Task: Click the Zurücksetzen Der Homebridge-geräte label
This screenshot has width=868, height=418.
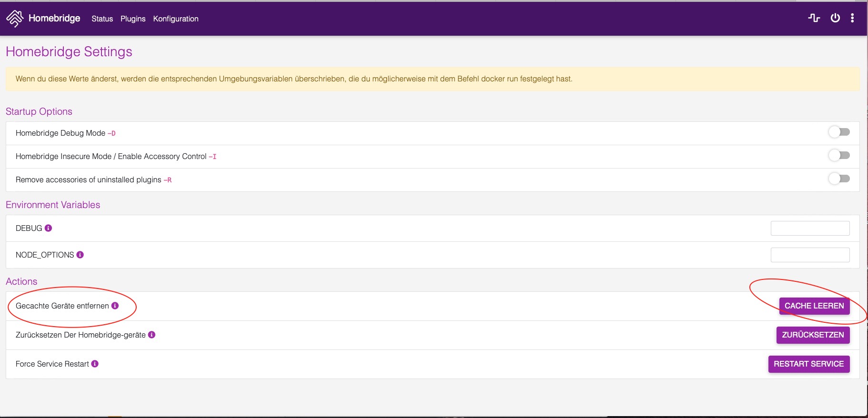Action: tap(81, 335)
